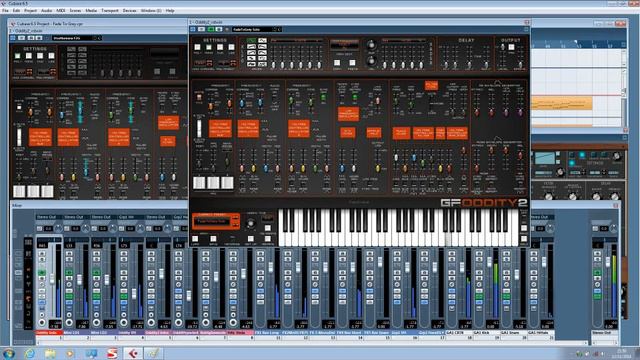This screenshot has height=360, width=640.
Task: Open Windows Media Player from taskbar
Action: 70,353
